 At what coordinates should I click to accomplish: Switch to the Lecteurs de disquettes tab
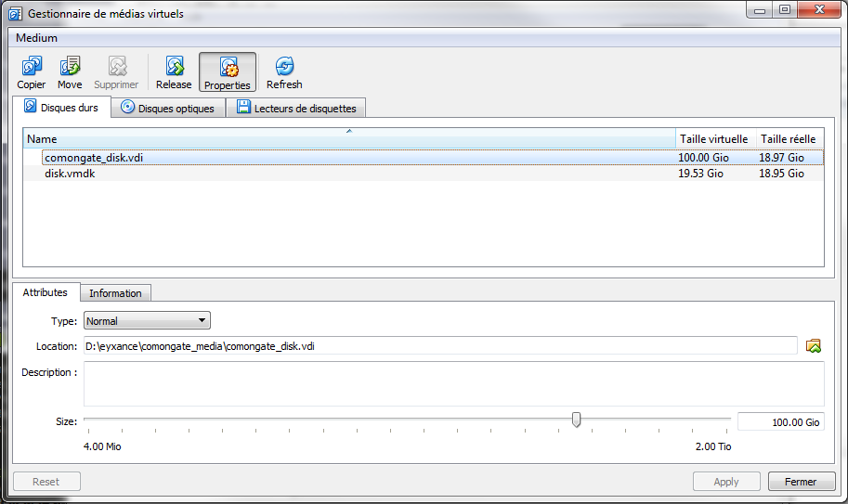(296, 108)
